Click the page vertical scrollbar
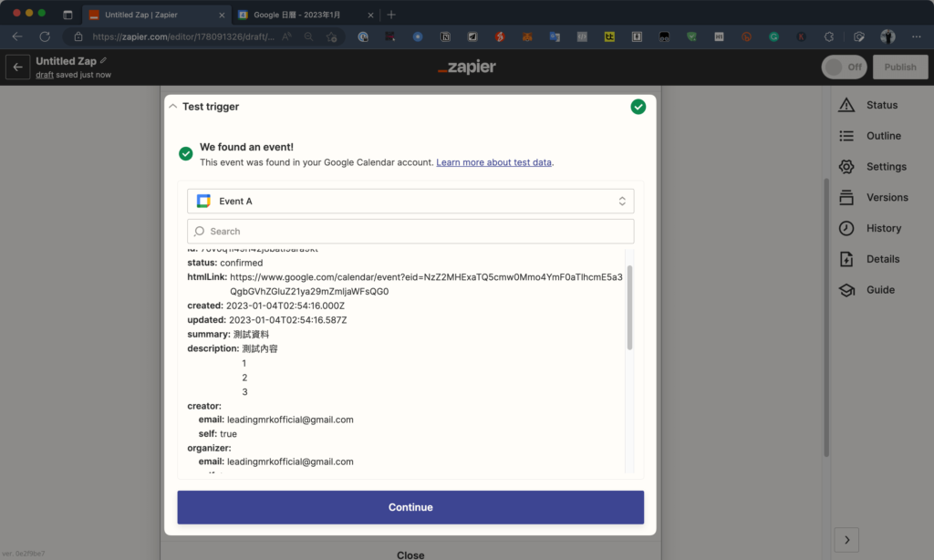934x560 pixels. coord(826,317)
